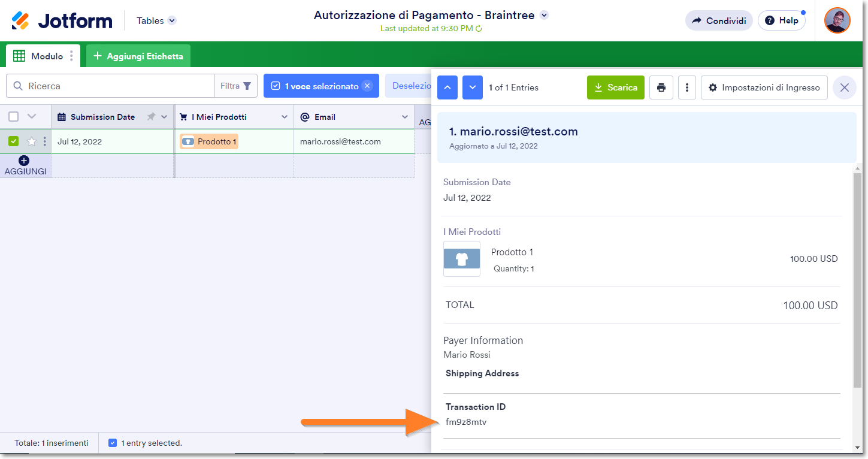This screenshot has width=868, height=459.
Task: Close the entry details panel
Action: [845, 87]
